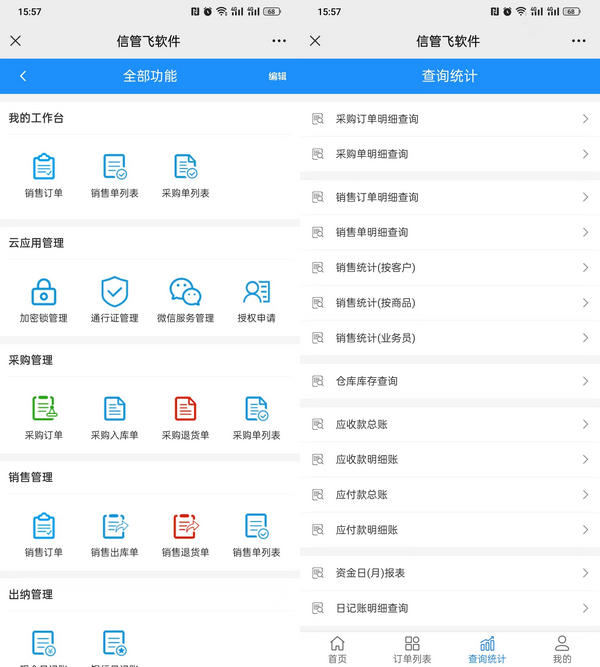Select the 授权申请 icon
The width and height of the screenshot is (600, 667).
pyautogui.click(x=256, y=292)
